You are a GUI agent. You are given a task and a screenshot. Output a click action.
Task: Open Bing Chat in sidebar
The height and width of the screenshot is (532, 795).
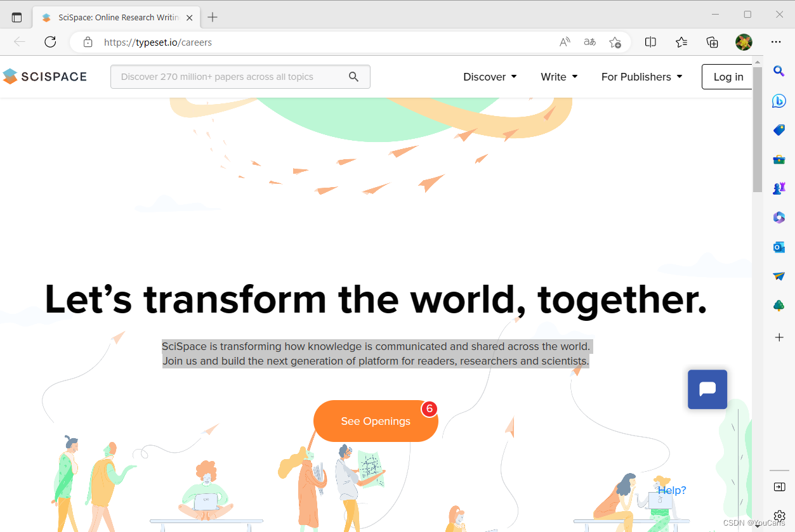[779, 100]
